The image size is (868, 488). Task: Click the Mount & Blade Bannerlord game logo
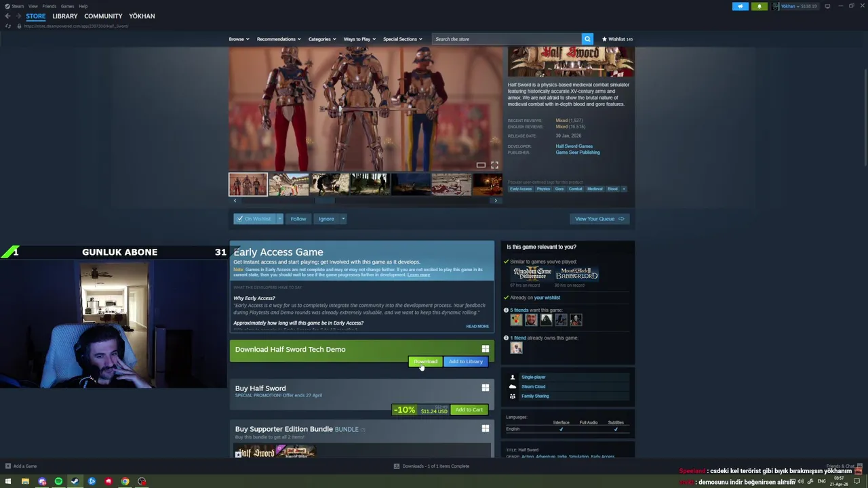point(577,274)
